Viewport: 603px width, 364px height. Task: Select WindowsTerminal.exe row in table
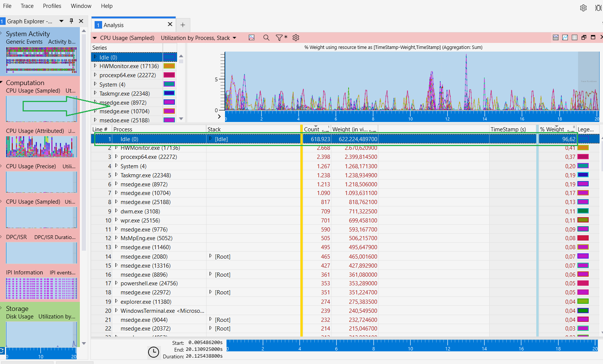click(x=345, y=311)
